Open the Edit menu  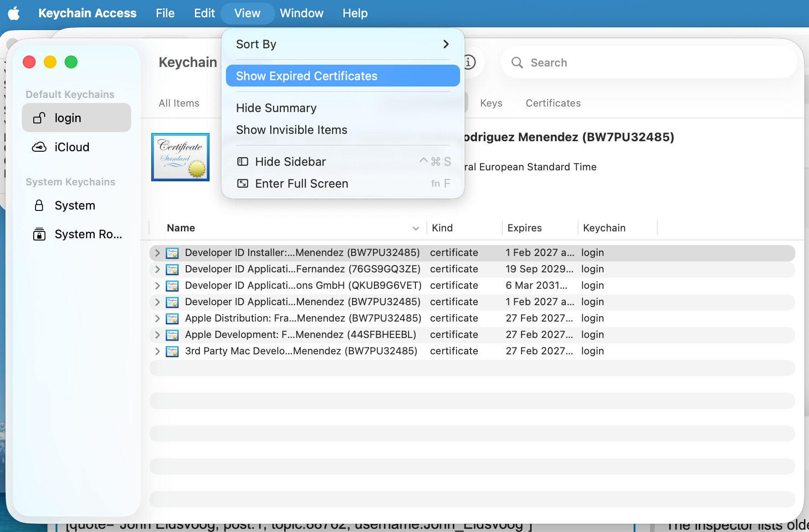pos(204,13)
